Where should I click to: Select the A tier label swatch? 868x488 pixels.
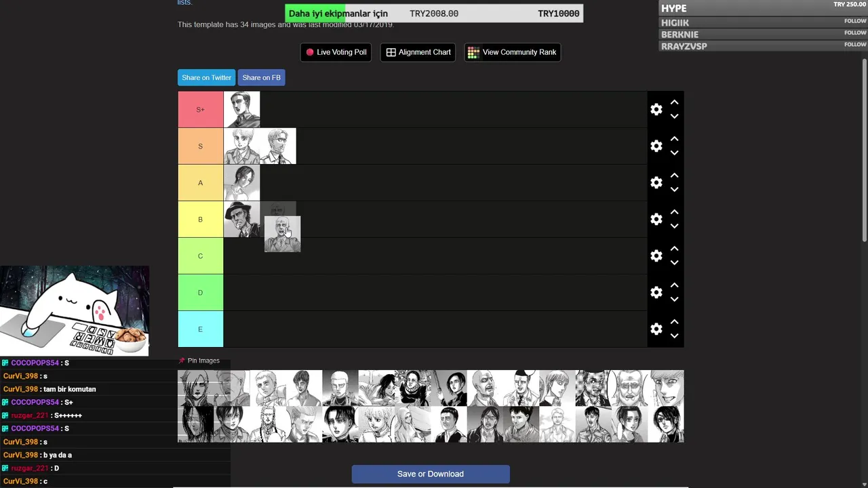(x=200, y=182)
